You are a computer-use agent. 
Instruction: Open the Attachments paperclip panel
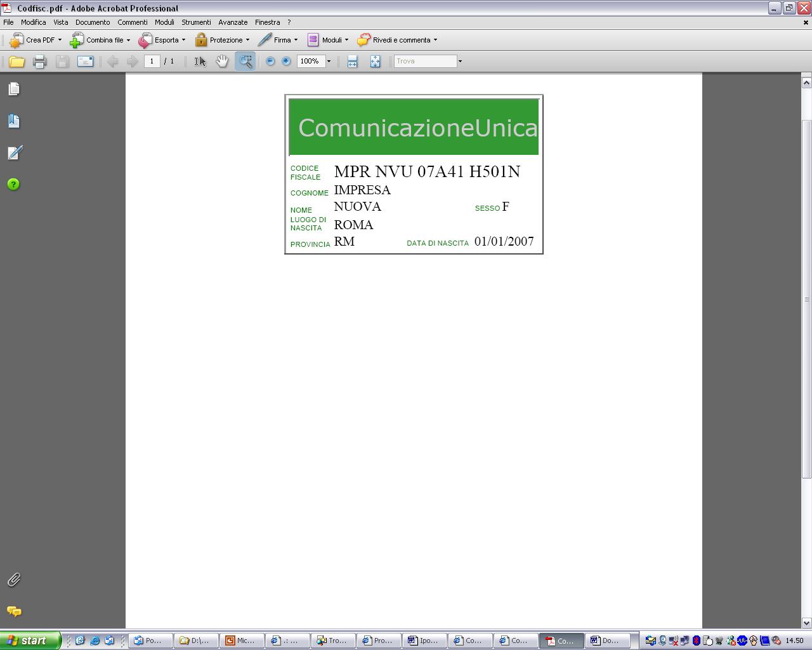tap(14, 580)
